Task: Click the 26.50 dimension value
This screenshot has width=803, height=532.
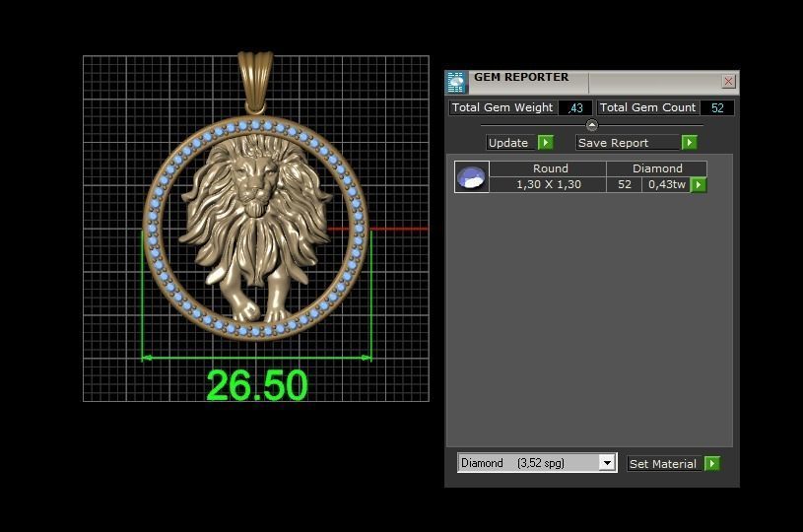Action: click(x=256, y=385)
